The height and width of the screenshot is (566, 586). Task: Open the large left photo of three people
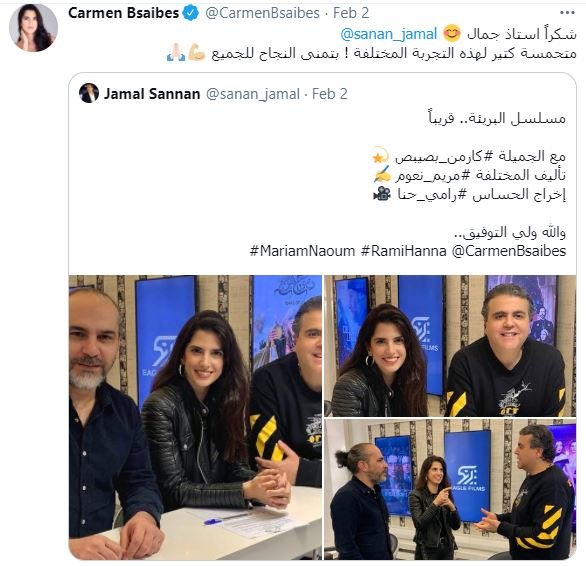tap(195, 417)
